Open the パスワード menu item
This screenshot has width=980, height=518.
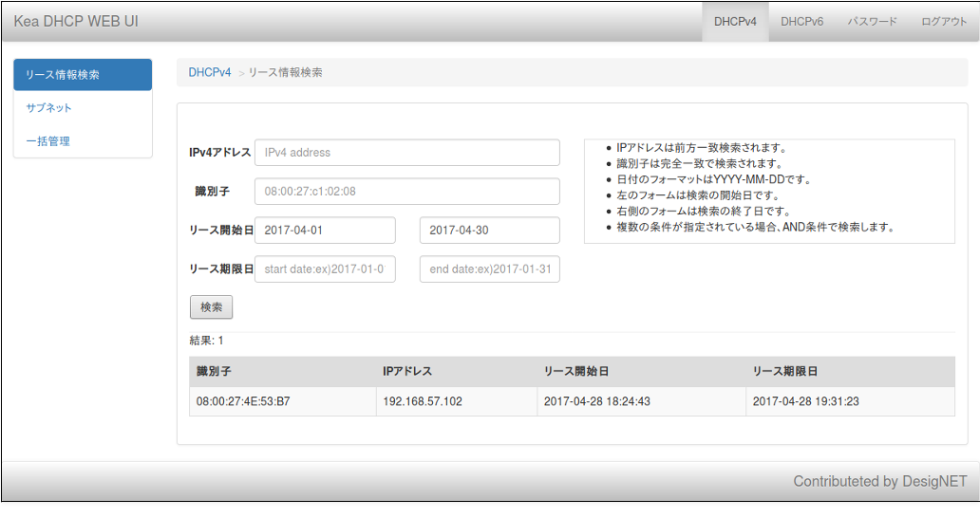coord(872,22)
